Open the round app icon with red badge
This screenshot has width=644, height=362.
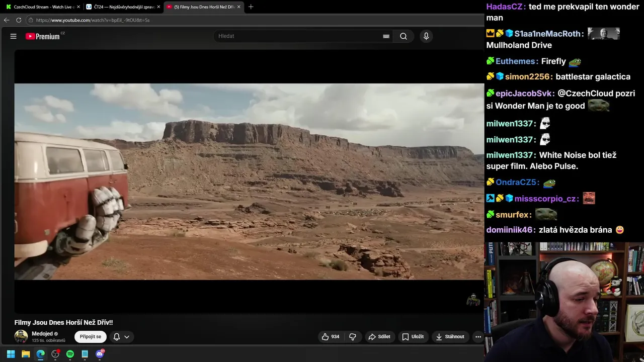click(x=55, y=354)
